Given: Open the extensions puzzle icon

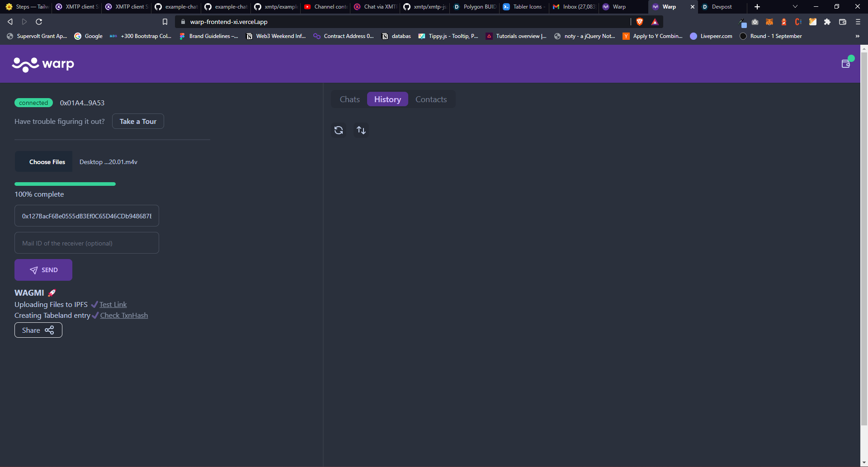Looking at the screenshot, I should 827,22.
